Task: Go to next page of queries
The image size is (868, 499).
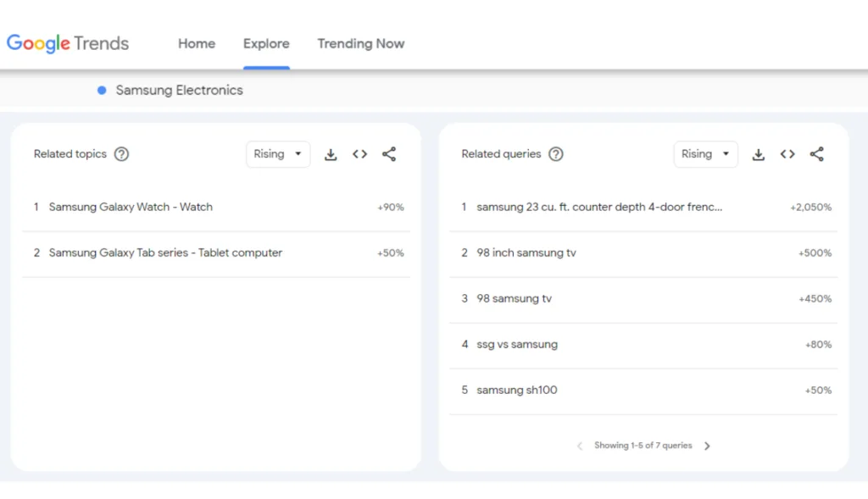Action: point(707,445)
